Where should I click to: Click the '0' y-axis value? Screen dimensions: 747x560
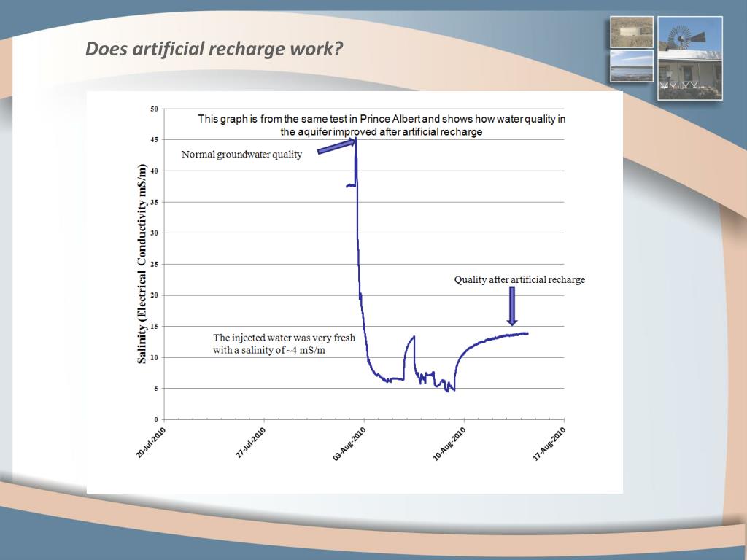click(156, 420)
